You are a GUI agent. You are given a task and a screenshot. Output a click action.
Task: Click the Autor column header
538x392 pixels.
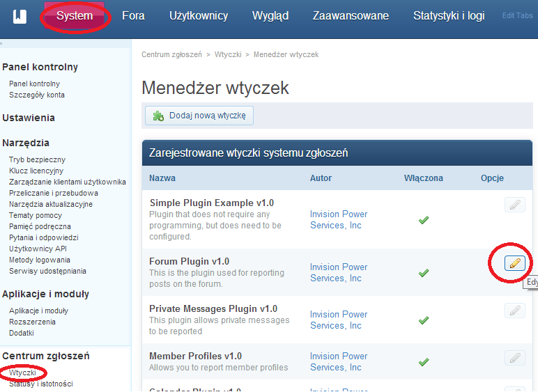coord(321,178)
